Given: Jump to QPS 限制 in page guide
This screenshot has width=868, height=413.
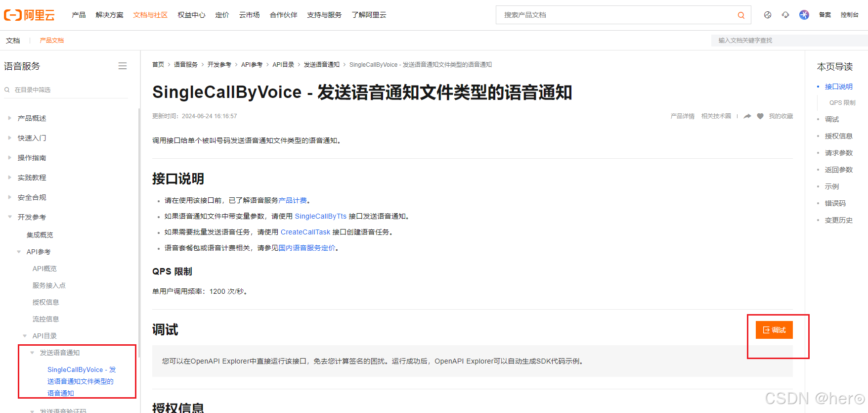Looking at the screenshot, I should pos(842,103).
